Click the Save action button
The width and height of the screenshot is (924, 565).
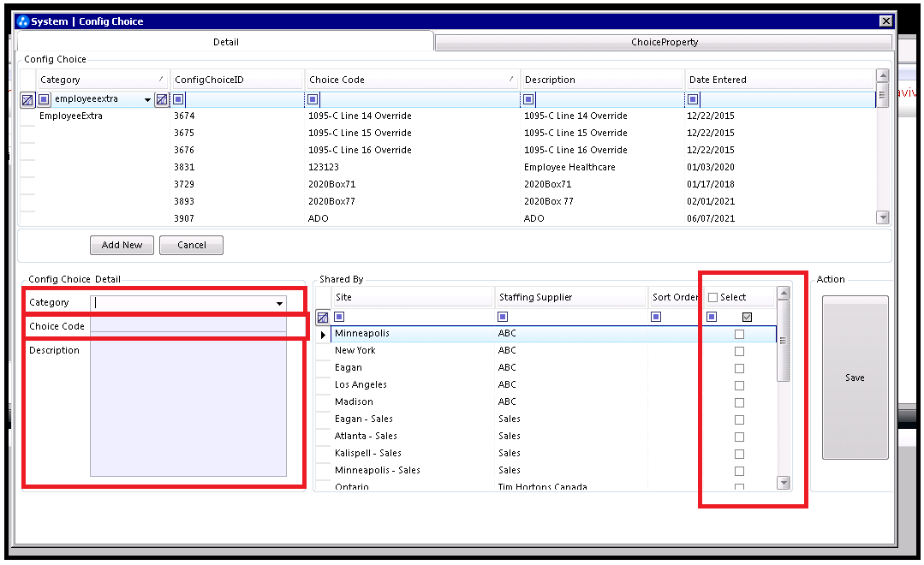[x=855, y=378]
